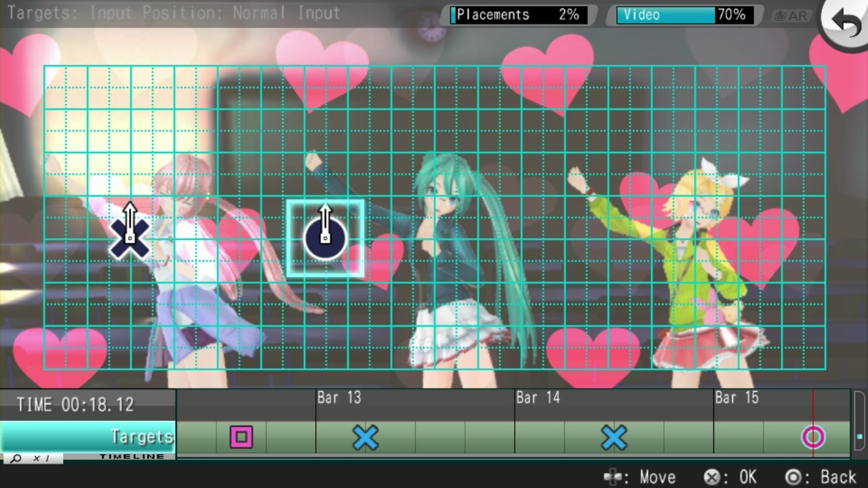Click the magnifier zoom x1 icon
868x488 pixels.
coord(32,459)
